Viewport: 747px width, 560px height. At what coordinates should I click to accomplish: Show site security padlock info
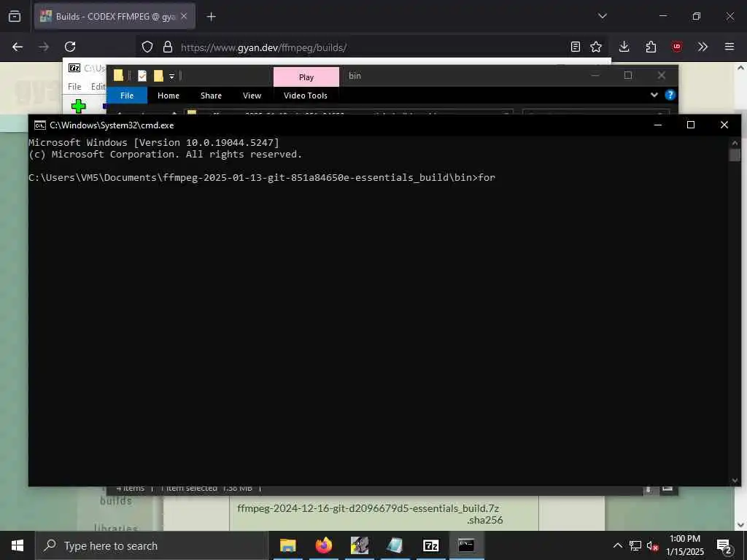coord(167,47)
